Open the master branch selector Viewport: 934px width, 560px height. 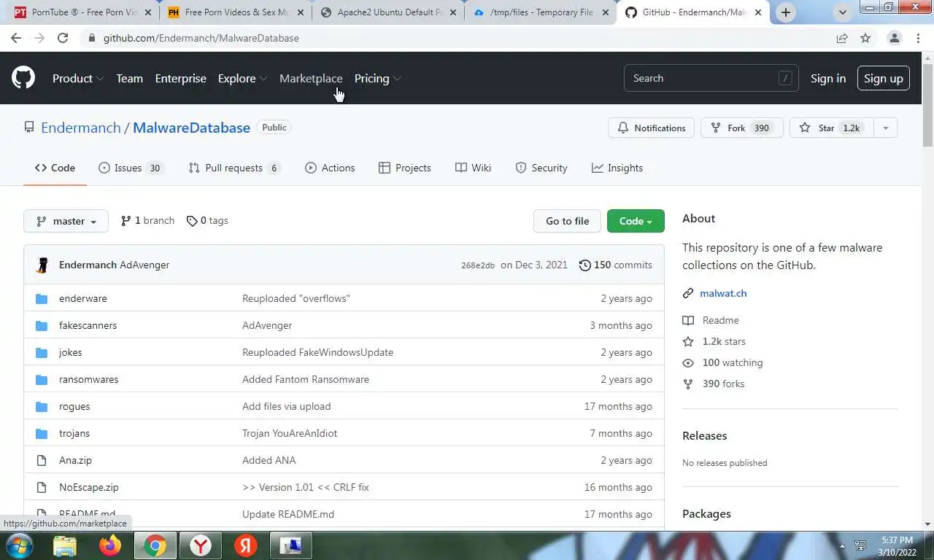(66, 221)
